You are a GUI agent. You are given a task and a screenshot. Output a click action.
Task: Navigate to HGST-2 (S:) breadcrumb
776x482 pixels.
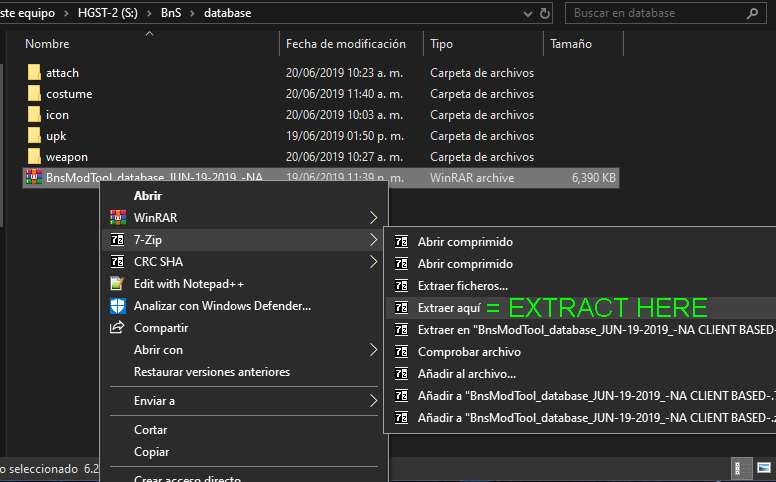point(107,13)
